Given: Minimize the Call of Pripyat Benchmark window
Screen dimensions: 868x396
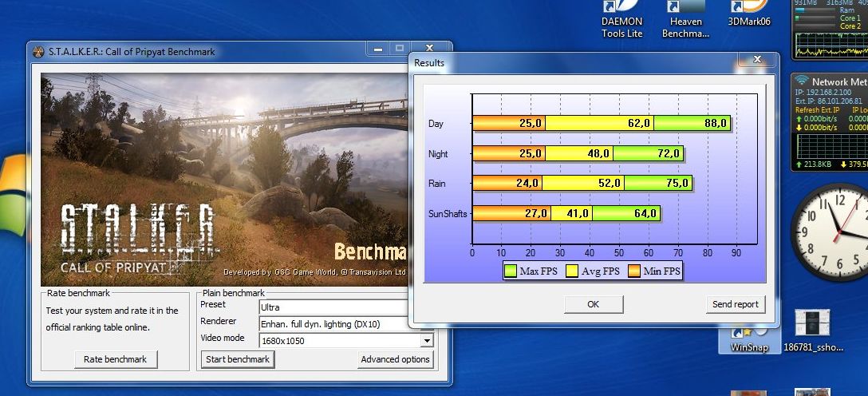Looking at the screenshot, I should pyautogui.click(x=378, y=49).
